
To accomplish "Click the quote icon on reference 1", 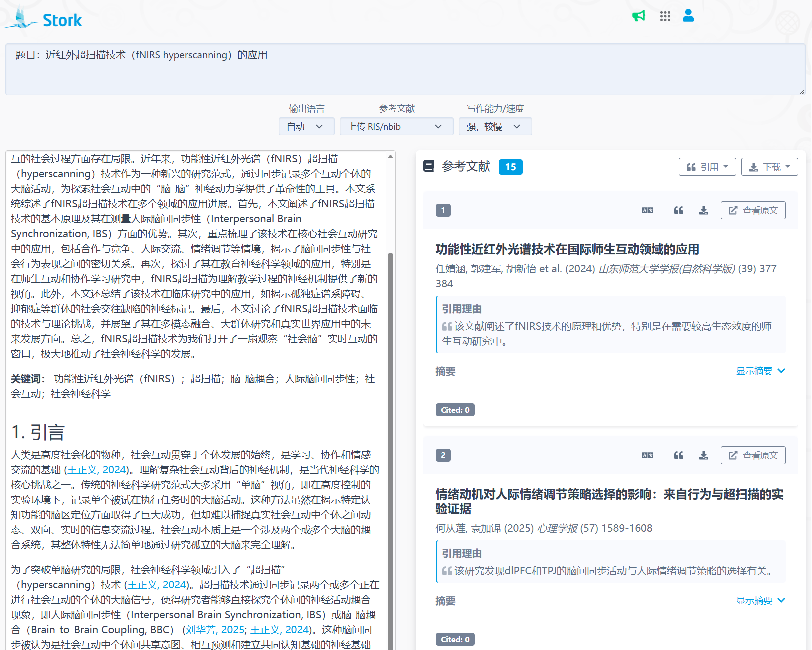I will [678, 210].
